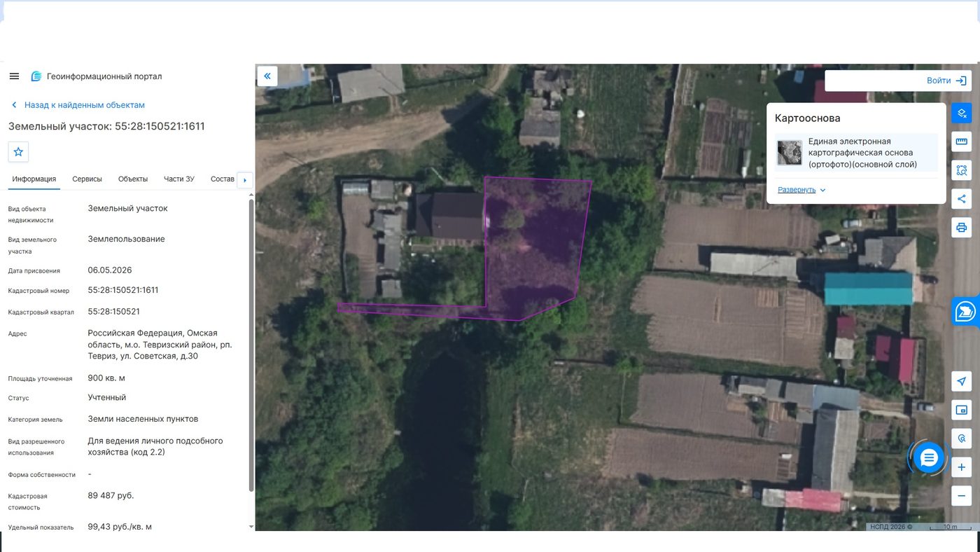
Task: Open the chat support bubble
Action: coord(929,458)
